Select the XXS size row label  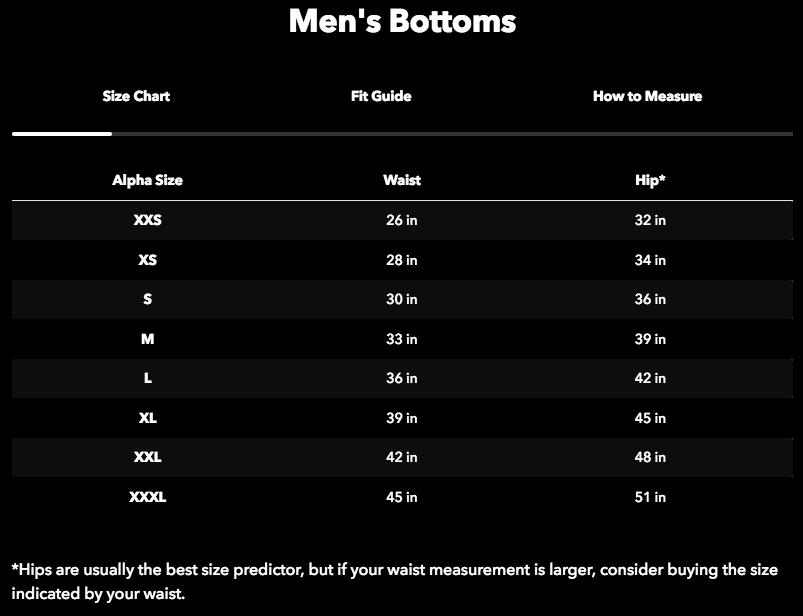click(147, 220)
